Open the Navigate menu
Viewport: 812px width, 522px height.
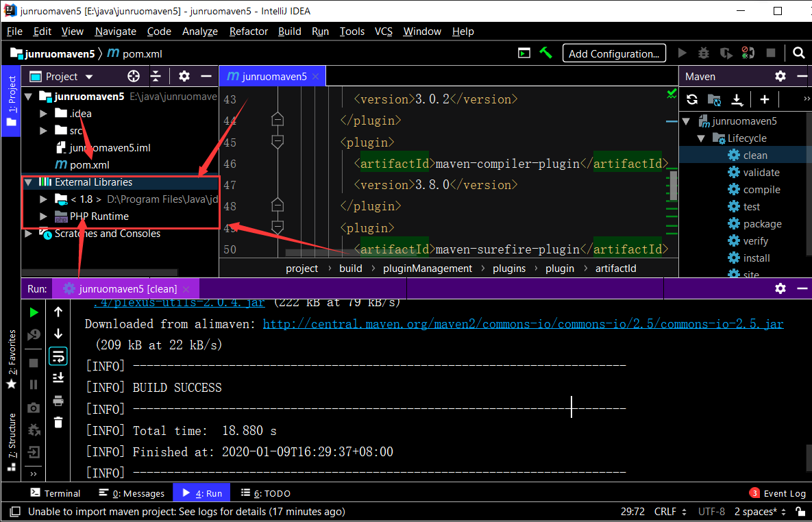click(x=116, y=32)
